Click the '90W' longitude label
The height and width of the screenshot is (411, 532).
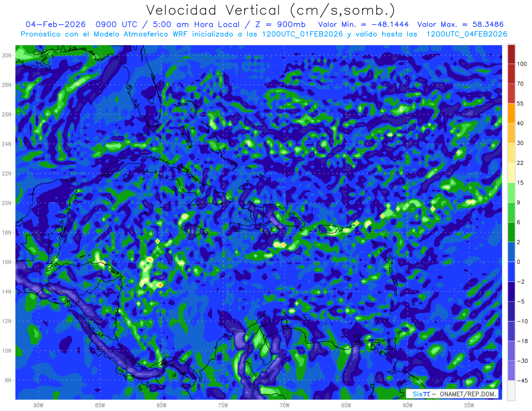pyautogui.click(x=38, y=405)
